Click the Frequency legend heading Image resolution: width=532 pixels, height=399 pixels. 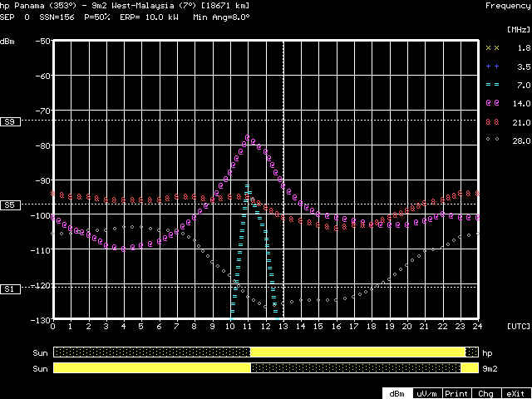coord(508,6)
